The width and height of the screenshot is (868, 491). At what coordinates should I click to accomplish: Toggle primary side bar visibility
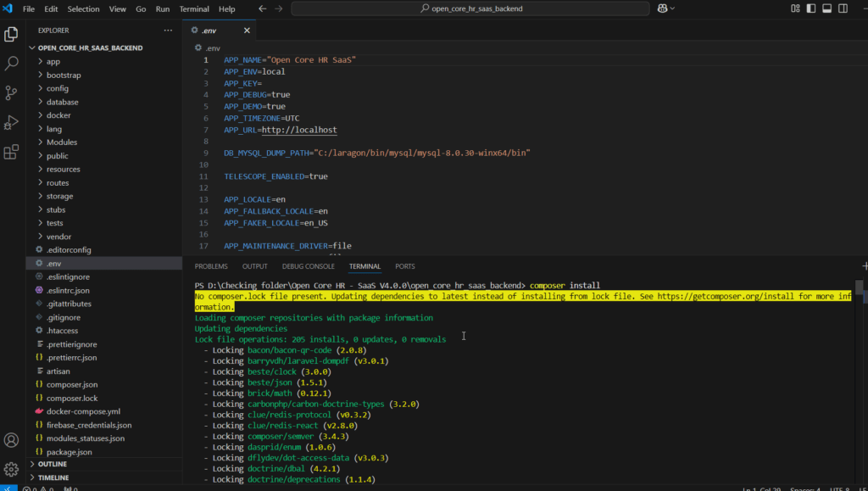point(811,8)
